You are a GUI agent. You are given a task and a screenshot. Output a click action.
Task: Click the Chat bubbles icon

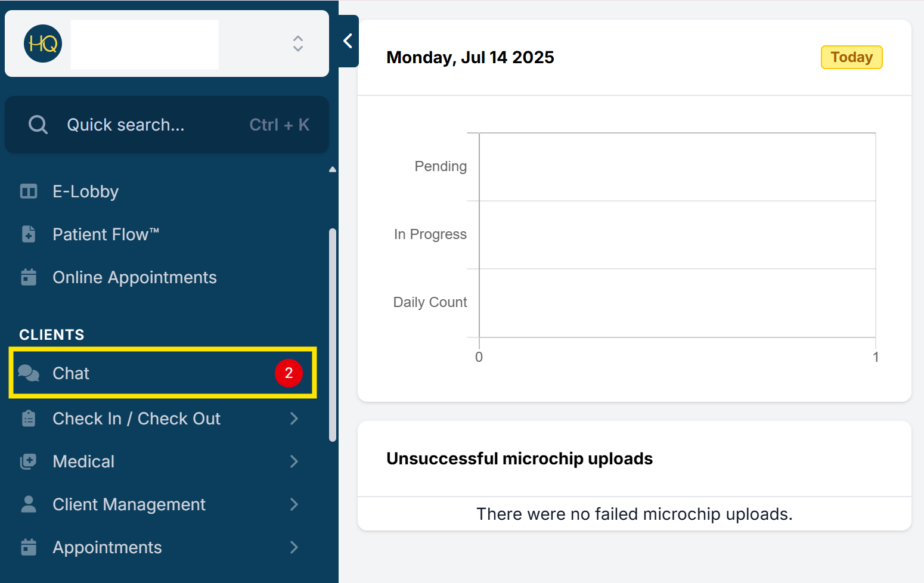[29, 373]
